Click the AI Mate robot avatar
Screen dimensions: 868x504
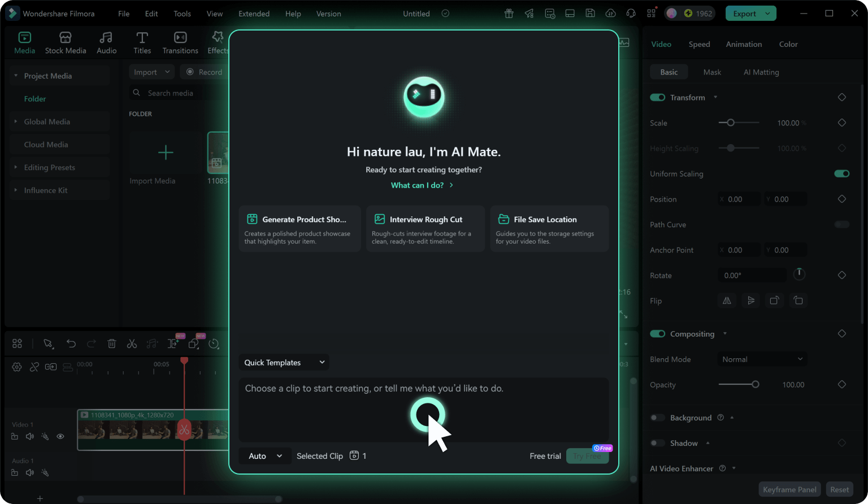click(x=424, y=97)
